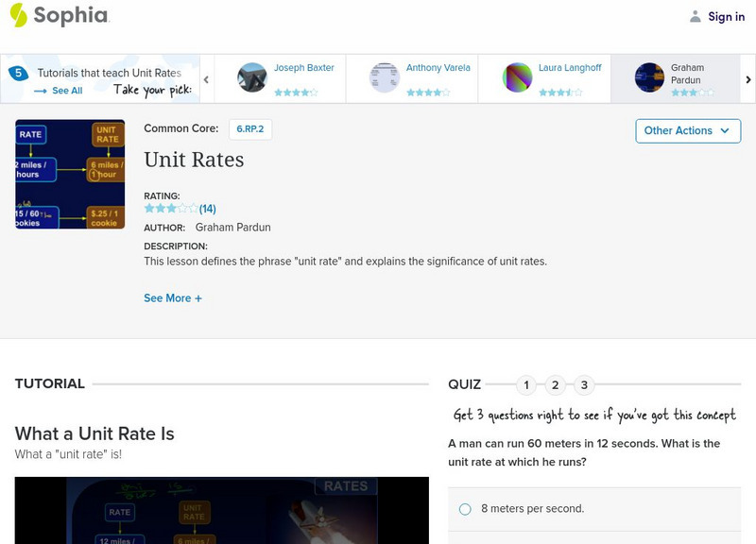Click Graham Pardun's avatar in the carousel
The height and width of the screenshot is (544, 756).
tap(649, 77)
